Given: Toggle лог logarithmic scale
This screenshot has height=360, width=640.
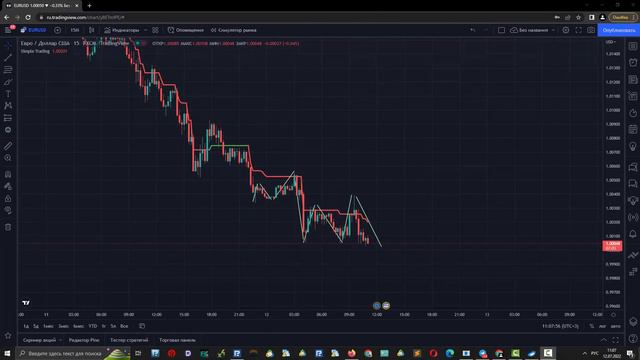Looking at the screenshot, I should pyautogui.click(x=602, y=326).
